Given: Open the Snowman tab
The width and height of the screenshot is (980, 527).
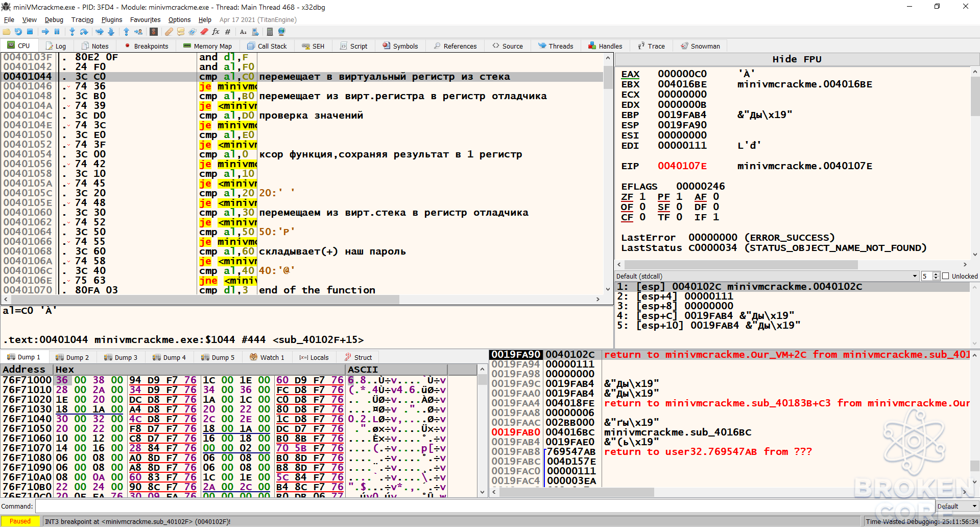Looking at the screenshot, I should 700,46.
